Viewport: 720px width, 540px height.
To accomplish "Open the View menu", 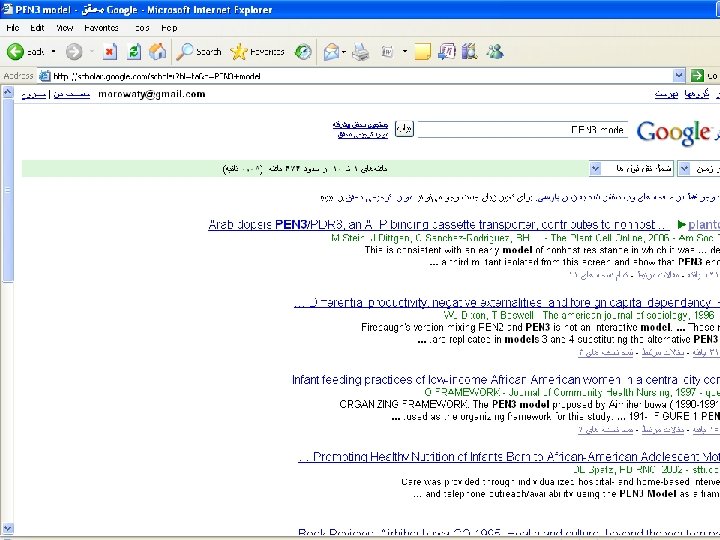I will tap(64, 28).
